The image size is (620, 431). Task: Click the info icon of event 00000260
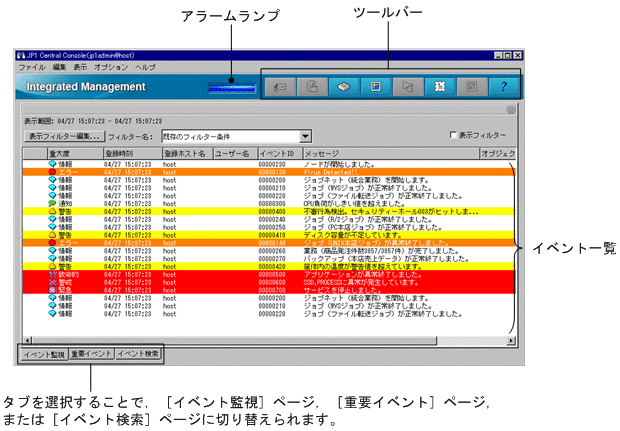(52, 251)
